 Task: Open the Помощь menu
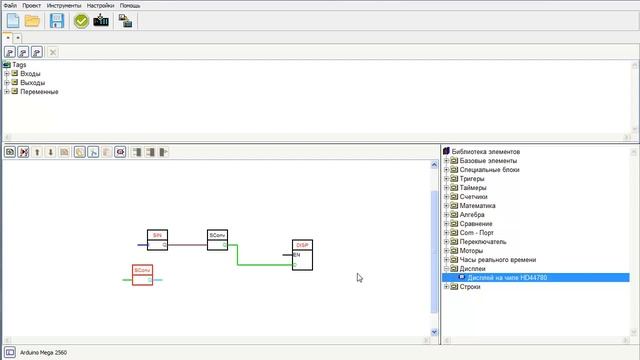[x=130, y=5]
